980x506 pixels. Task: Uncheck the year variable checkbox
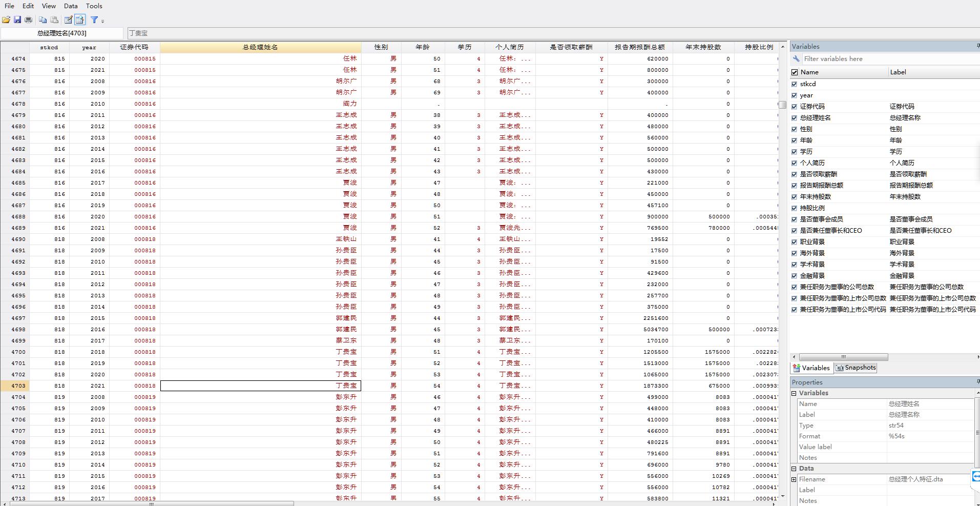795,95
